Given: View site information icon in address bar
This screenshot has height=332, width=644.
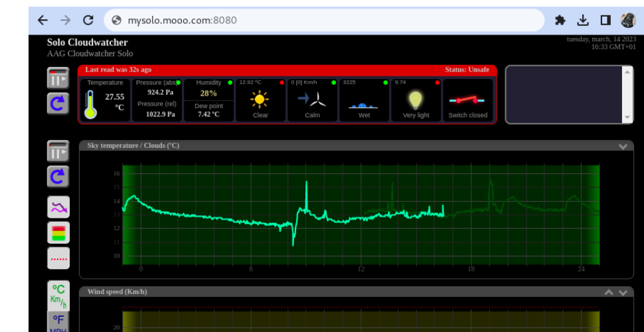Looking at the screenshot, I should pos(117,20).
